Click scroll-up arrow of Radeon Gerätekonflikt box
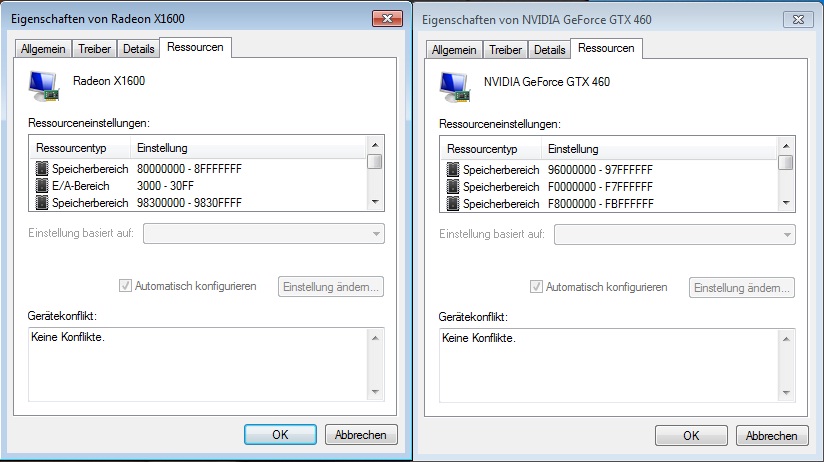824x462 pixels. (375, 337)
